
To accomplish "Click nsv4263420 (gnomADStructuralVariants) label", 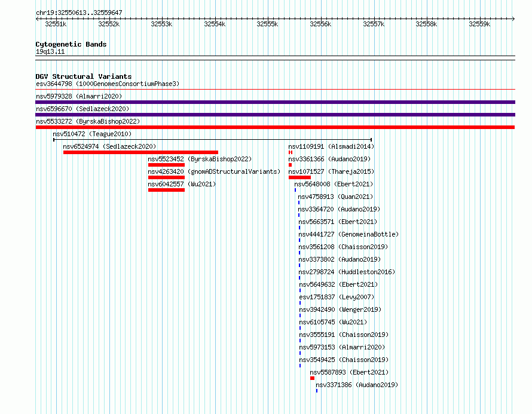I will click(214, 171).
